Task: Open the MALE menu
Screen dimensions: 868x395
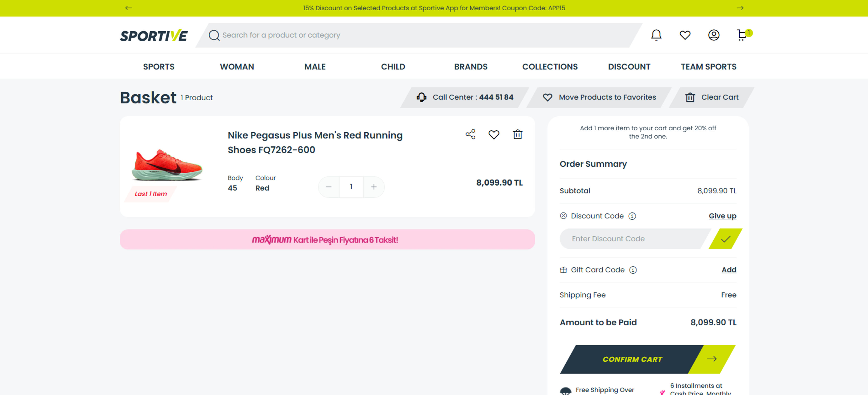Action: [x=315, y=67]
